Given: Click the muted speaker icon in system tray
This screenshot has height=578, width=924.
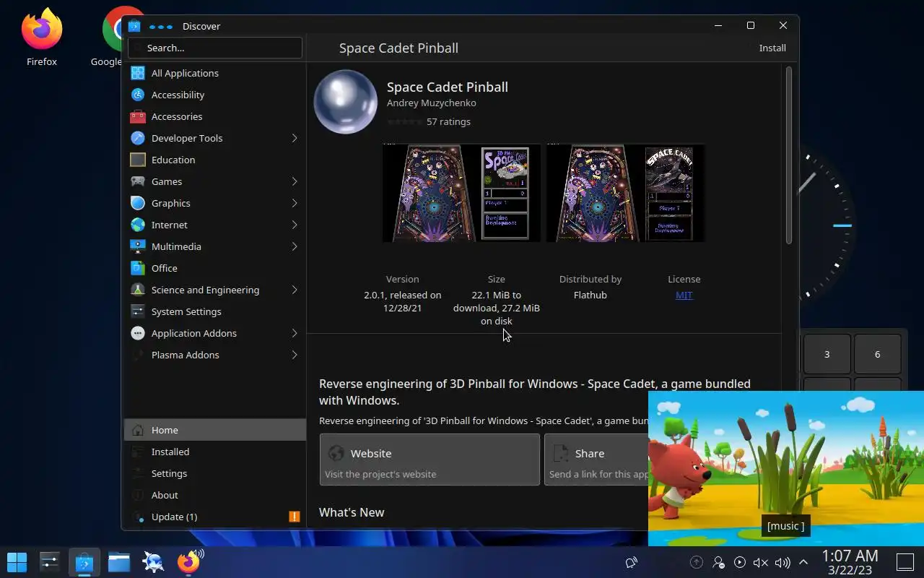Looking at the screenshot, I should [761, 562].
